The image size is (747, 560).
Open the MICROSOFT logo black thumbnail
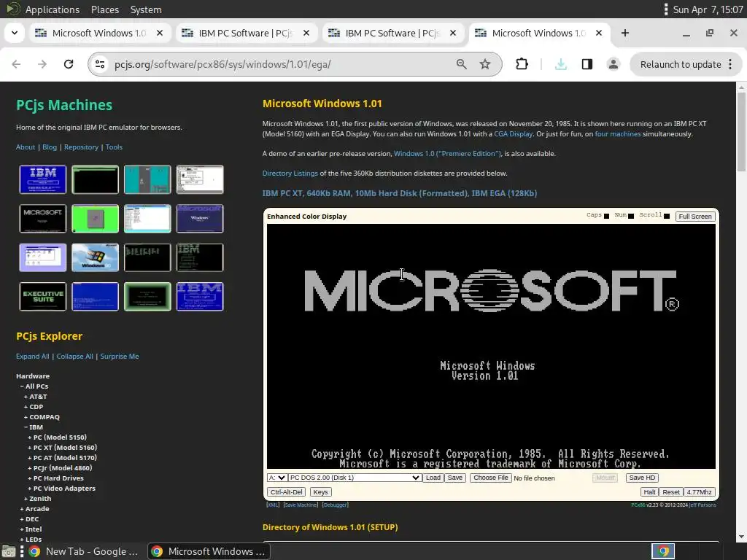43,219
